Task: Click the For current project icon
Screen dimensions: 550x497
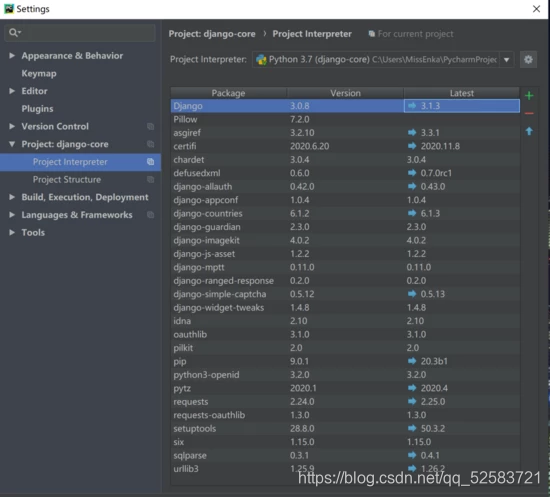Action: tap(371, 34)
